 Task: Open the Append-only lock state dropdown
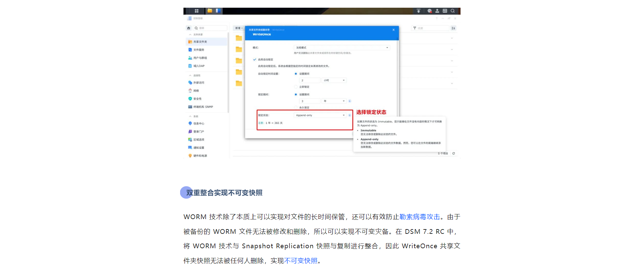tap(320, 115)
